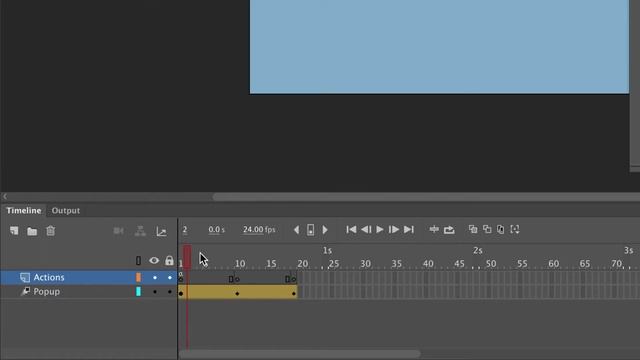Jump to the last frame
The height and width of the screenshot is (360, 640).
(x=409, y=230)
